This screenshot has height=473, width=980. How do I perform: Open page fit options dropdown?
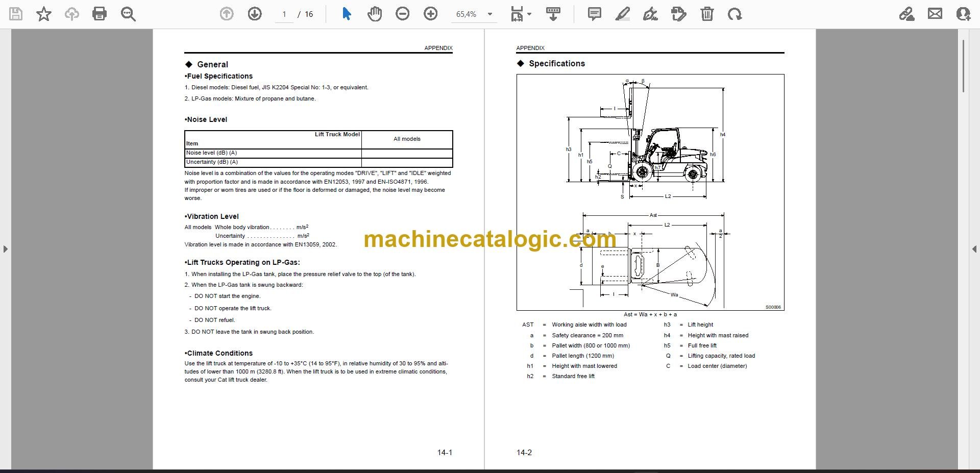point(521,14)
